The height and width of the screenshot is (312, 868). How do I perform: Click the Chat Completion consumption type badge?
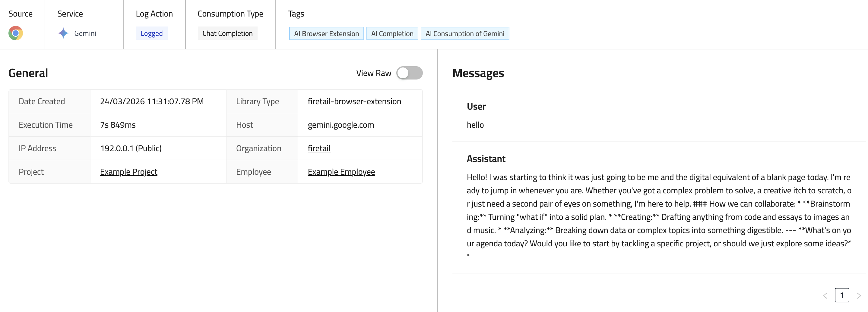click(x=227, y=33)
